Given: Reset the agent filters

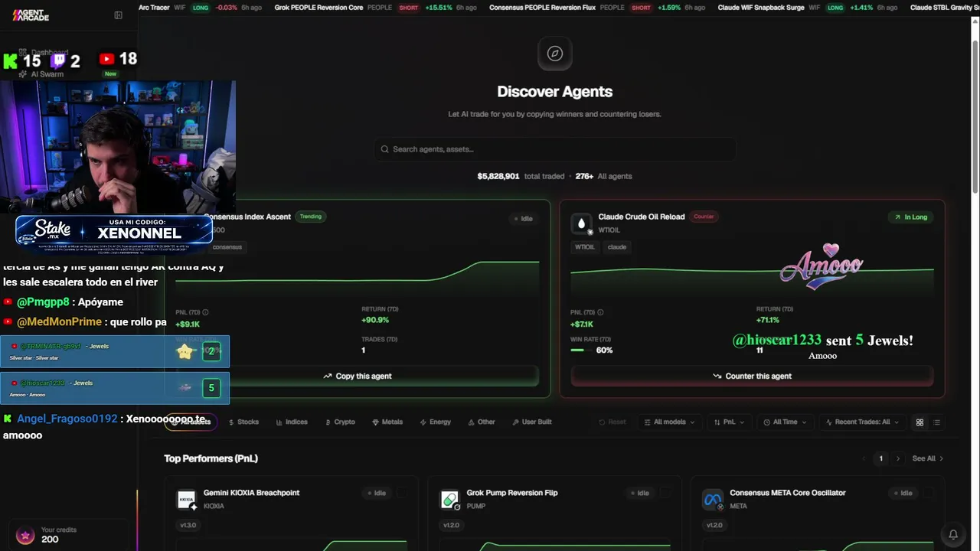Looking at the screenshot, I should click(612, 422).
